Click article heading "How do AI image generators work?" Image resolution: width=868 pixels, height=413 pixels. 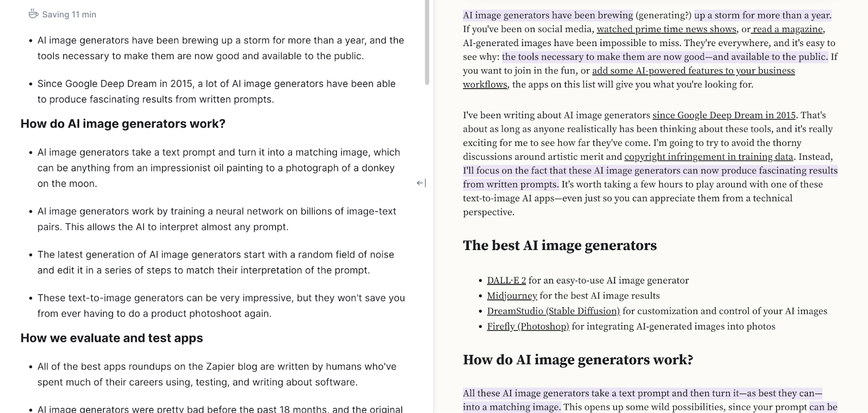[x=578, y=360]
